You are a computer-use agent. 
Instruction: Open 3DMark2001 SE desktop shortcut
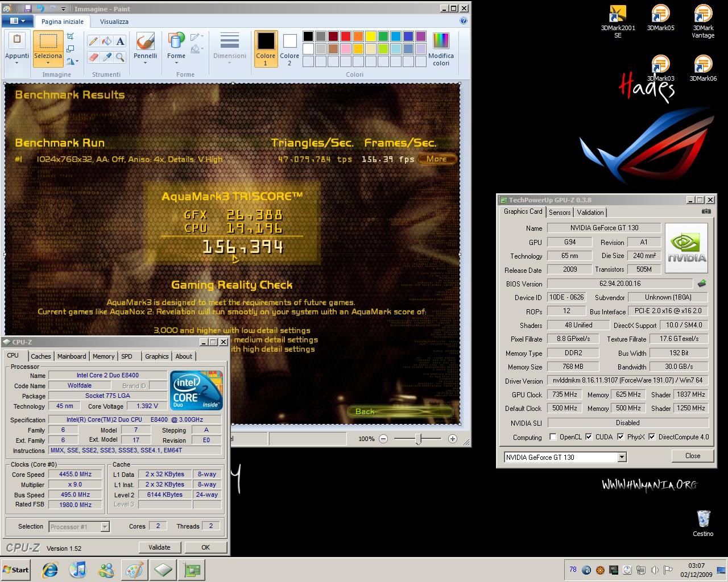coord(618,22)
